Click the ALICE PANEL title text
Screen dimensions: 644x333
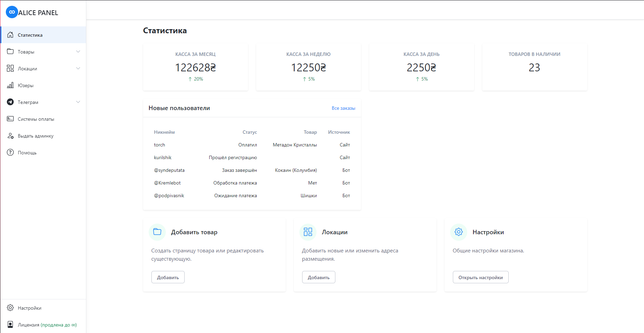38,13
